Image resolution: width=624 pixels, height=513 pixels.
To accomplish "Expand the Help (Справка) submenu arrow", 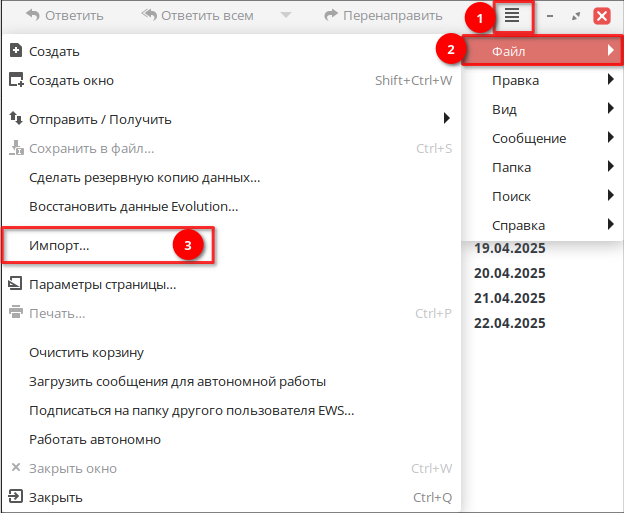I will [x=611, y=224].
